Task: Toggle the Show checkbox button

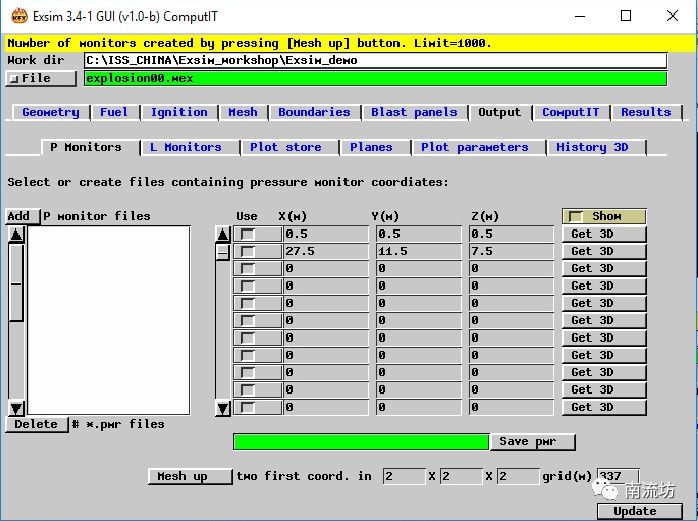Action: 604,216
